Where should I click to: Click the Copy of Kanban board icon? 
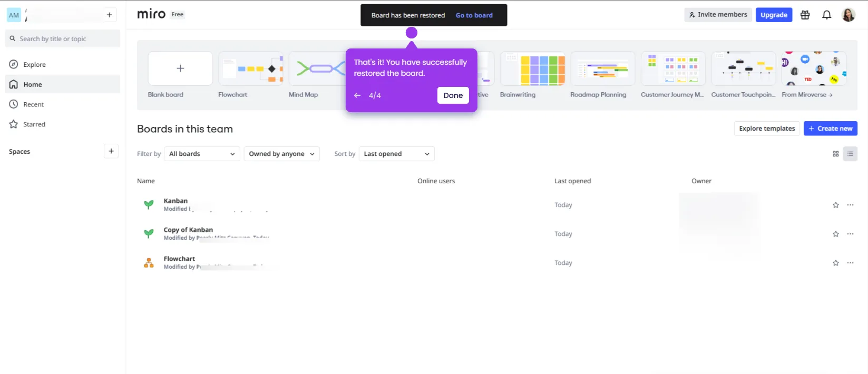point(149,233)
